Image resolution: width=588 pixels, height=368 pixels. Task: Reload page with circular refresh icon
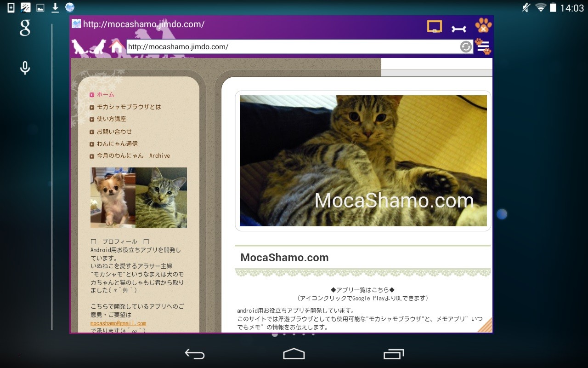coord(466,47)
